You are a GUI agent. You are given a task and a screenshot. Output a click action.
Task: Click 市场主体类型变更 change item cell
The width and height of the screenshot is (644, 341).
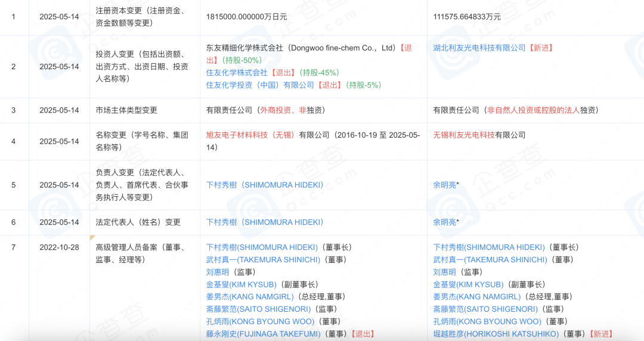145,110
